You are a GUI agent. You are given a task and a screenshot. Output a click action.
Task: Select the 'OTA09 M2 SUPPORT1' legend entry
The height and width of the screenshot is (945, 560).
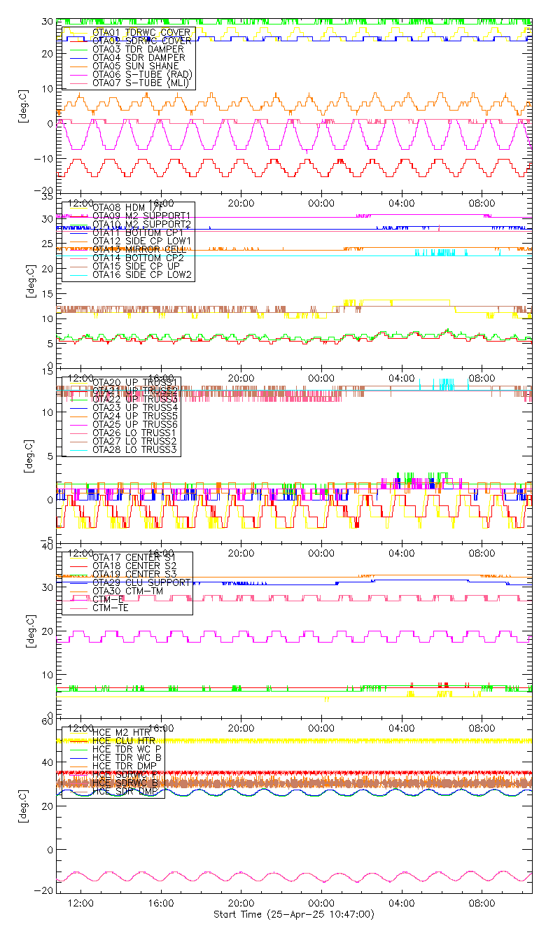pyautogui.click(x=142, y=216)
